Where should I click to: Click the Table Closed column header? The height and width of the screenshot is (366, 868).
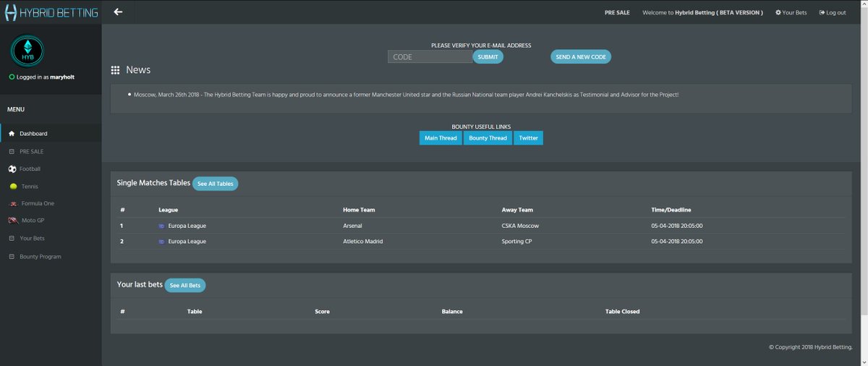(622, 312)
